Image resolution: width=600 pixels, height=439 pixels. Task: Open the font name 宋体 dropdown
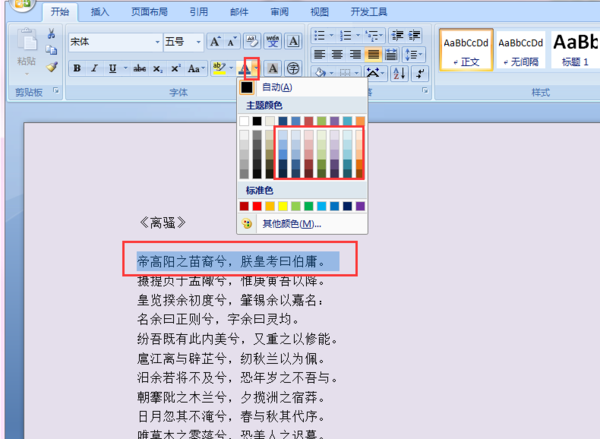(157, 42)
